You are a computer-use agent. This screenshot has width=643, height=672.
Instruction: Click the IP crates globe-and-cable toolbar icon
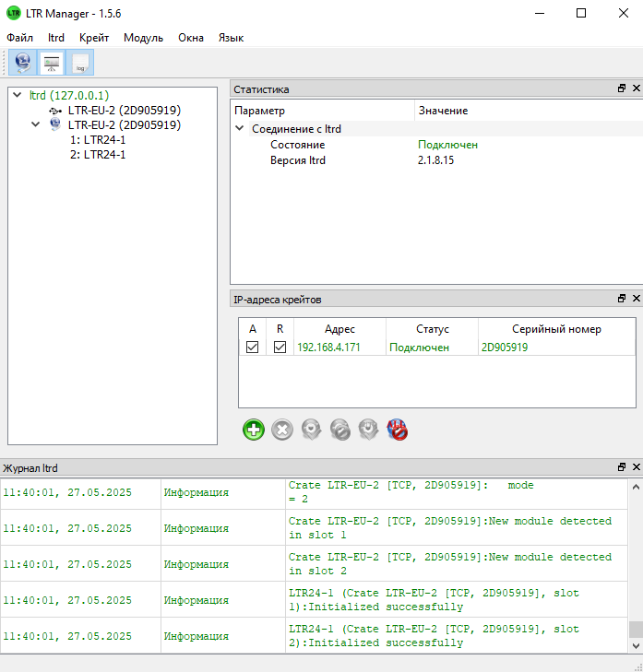point(23,63)
